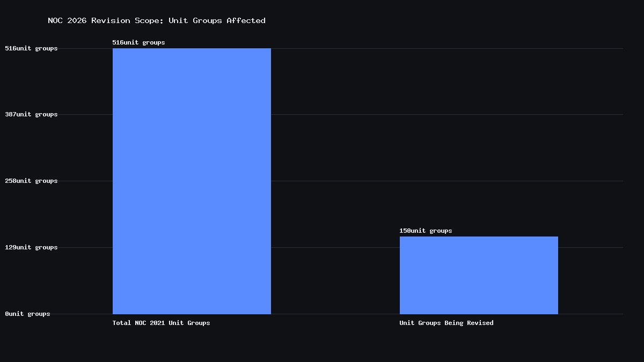Click the 516unit groups y-axis tick label

point(31,48)
